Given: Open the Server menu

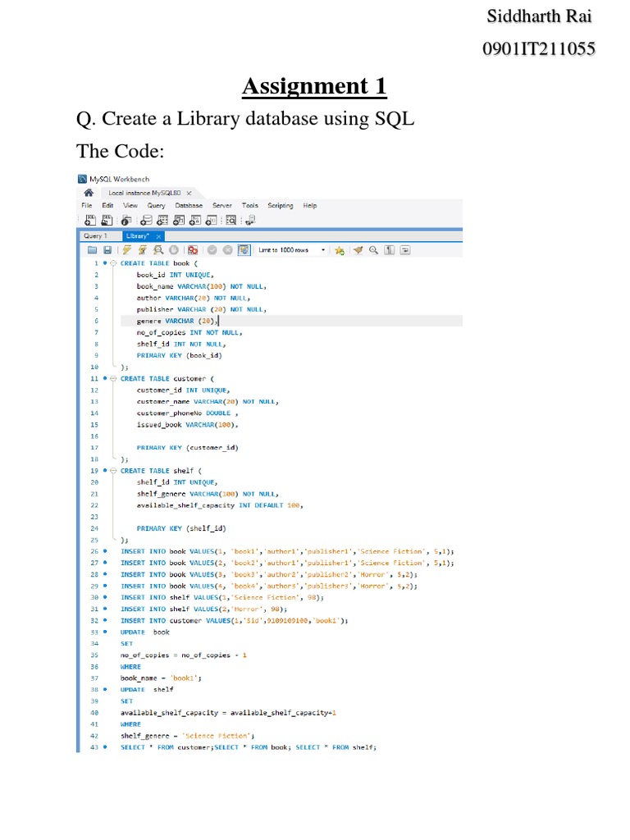Looking at the screenshot, I should (x=221, y=205).
